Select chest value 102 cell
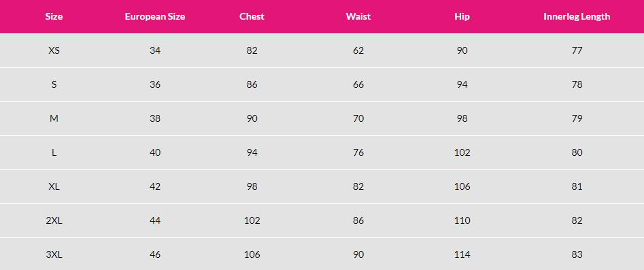This screenshot has width=644, height=270. click(252, 220)
